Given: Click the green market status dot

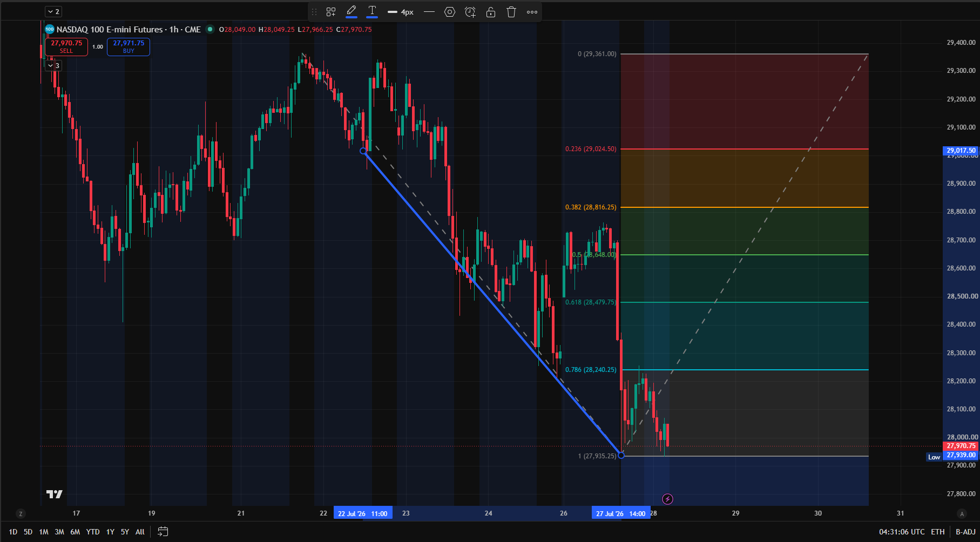Looking at the screenshot, I should pyautogui.click(x=210, y=29).
